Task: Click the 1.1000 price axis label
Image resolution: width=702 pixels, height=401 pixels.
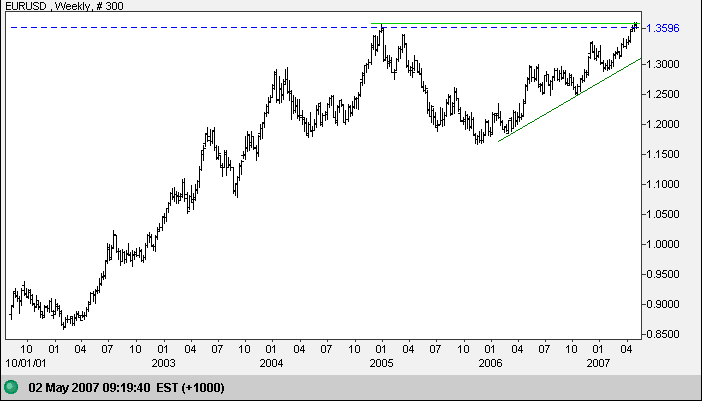Action: click(x=663, y=184)
